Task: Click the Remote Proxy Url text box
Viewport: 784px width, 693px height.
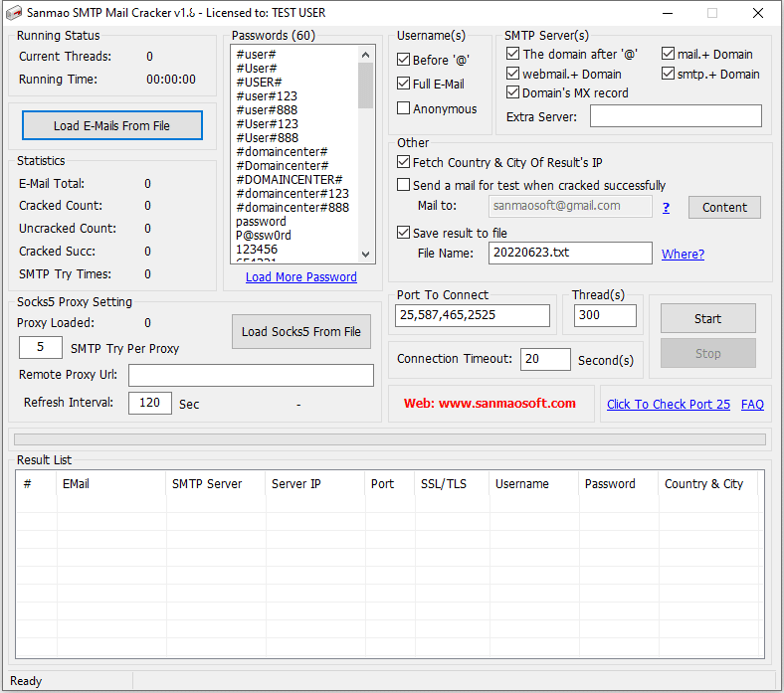Action: pos(251,375)
